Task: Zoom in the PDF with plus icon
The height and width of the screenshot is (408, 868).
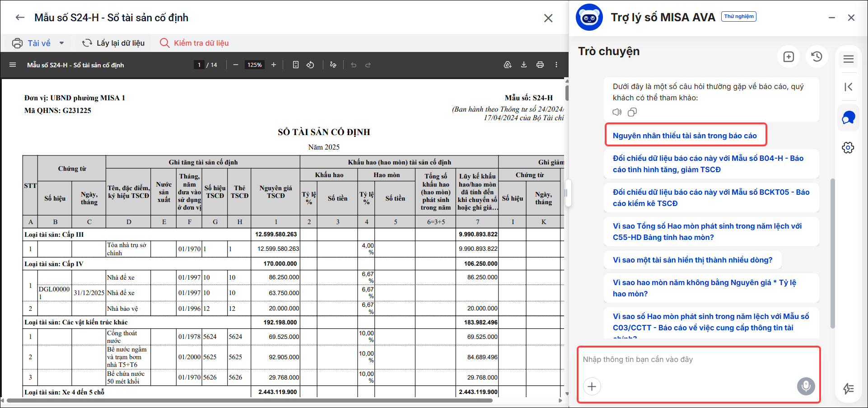Action: tap(274, 65)
